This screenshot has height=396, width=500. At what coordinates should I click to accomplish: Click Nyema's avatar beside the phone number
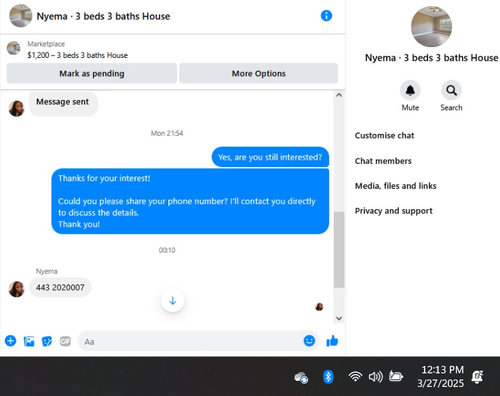tap(16, 289)
